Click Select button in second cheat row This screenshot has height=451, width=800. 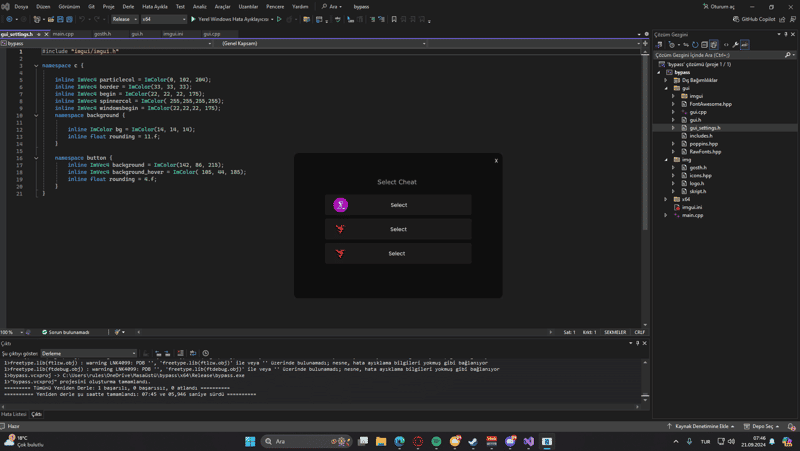398,229
